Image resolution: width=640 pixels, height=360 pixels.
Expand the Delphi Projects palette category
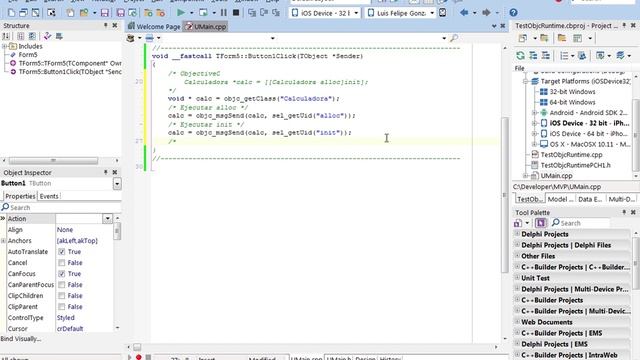pyautogui.click(x=517, y=234)
